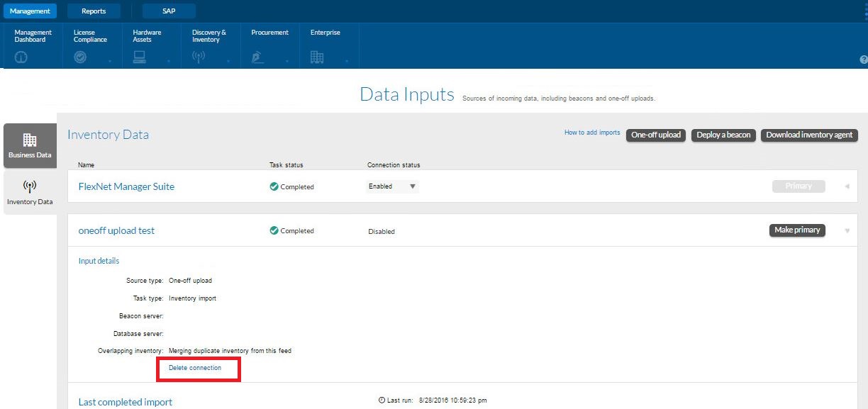Open the How to add imports link
Image resolution: width=868 pixels, height=409 pixels.
[592, 133]
